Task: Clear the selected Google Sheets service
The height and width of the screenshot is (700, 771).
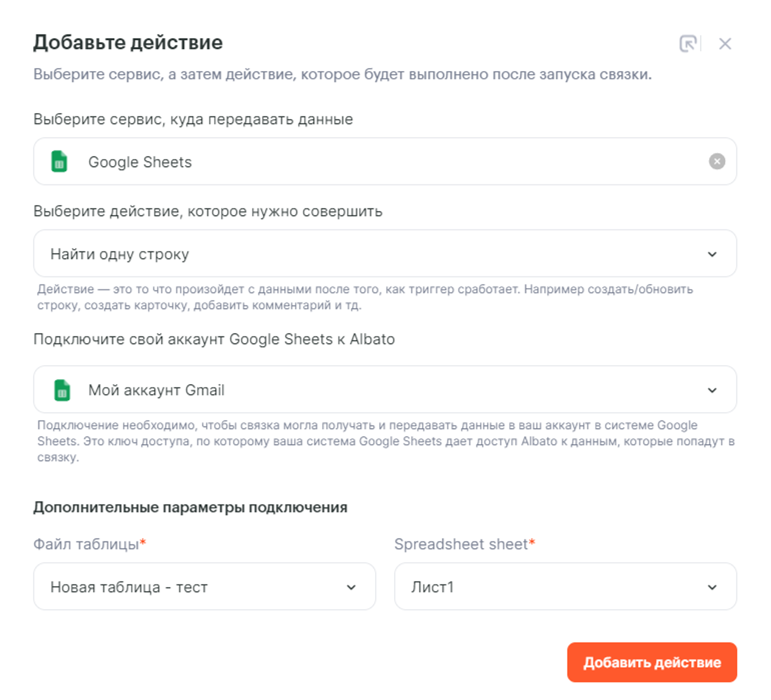Action: 717,161
